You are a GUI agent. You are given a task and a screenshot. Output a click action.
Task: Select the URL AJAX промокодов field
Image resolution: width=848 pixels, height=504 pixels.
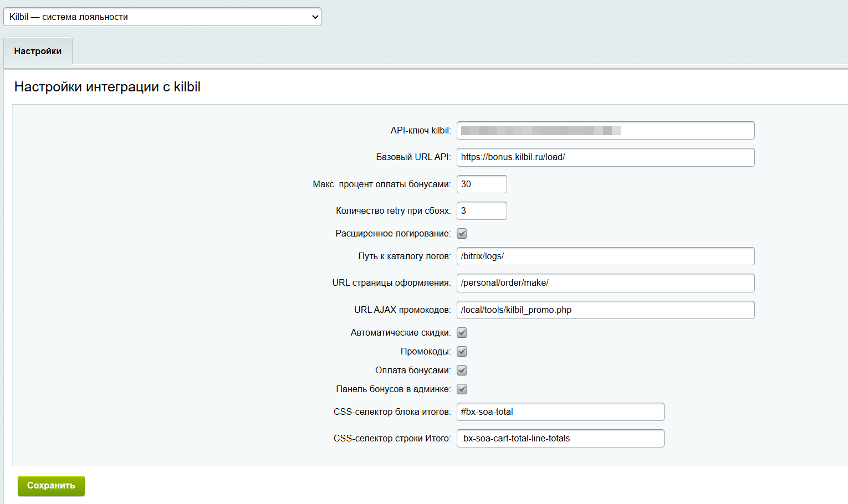pos(606,310)
